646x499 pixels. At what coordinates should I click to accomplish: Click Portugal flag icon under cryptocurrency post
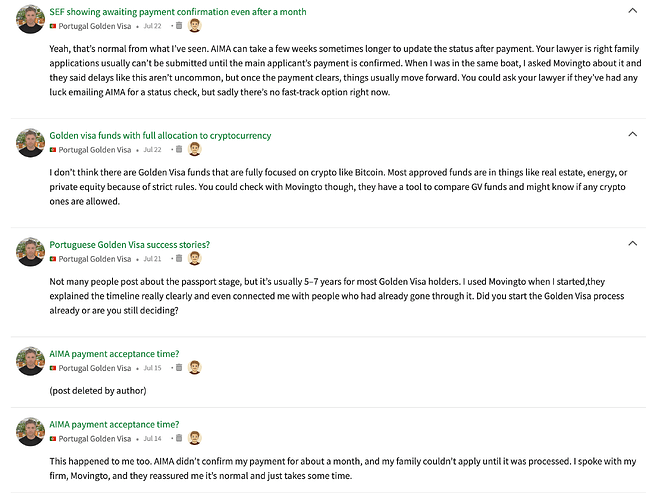click(53, 150)
